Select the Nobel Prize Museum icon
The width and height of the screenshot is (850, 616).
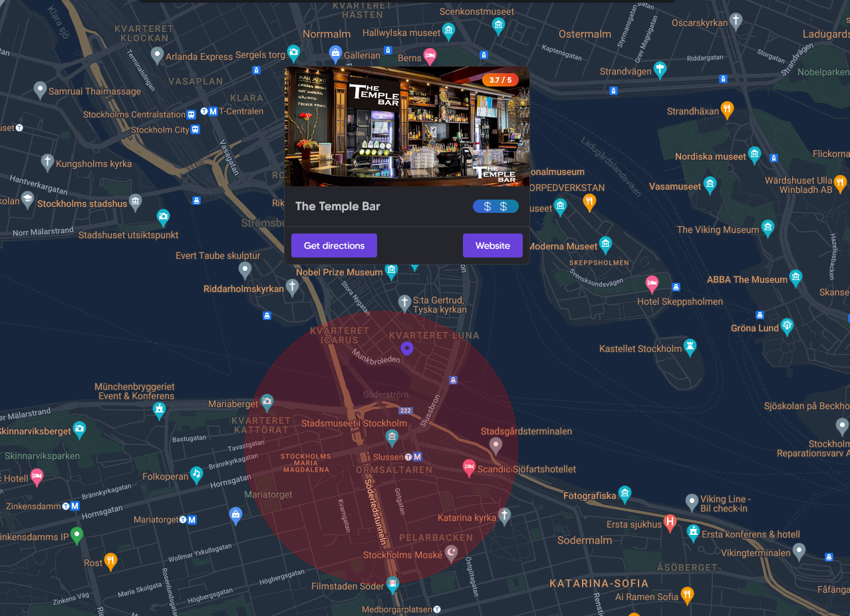391,271
